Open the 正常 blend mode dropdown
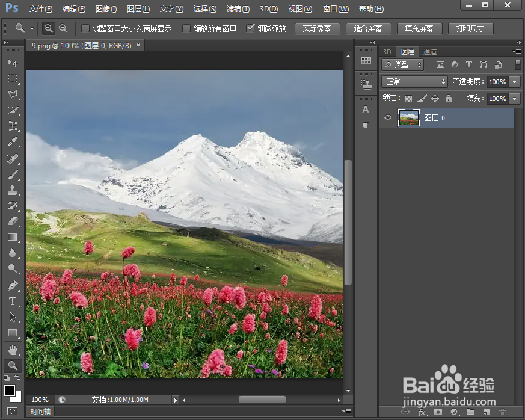525x420 pixels. tap(414, 81)
